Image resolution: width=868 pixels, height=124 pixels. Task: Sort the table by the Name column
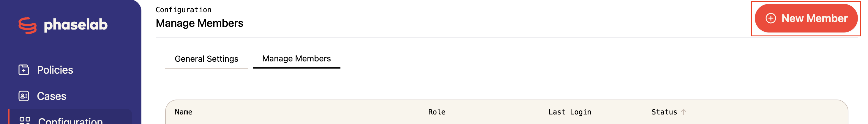[184, 112]
